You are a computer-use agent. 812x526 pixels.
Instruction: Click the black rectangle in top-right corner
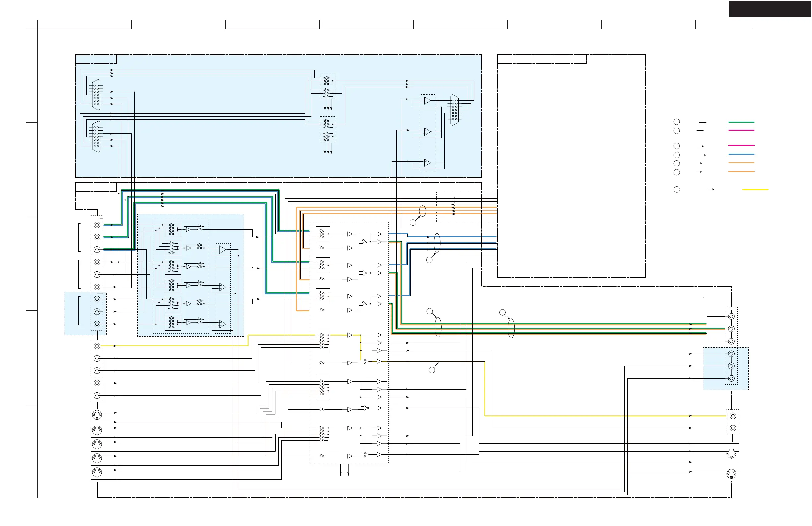point(770,9)
